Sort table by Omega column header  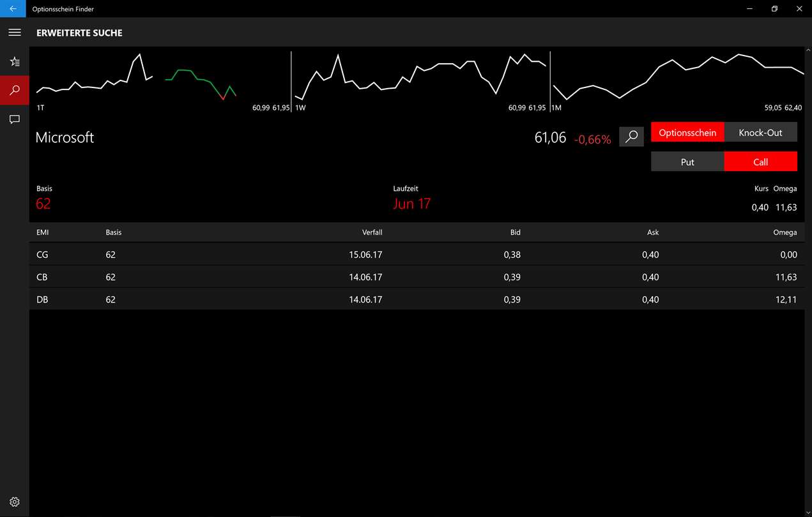[x=785, y=232]
